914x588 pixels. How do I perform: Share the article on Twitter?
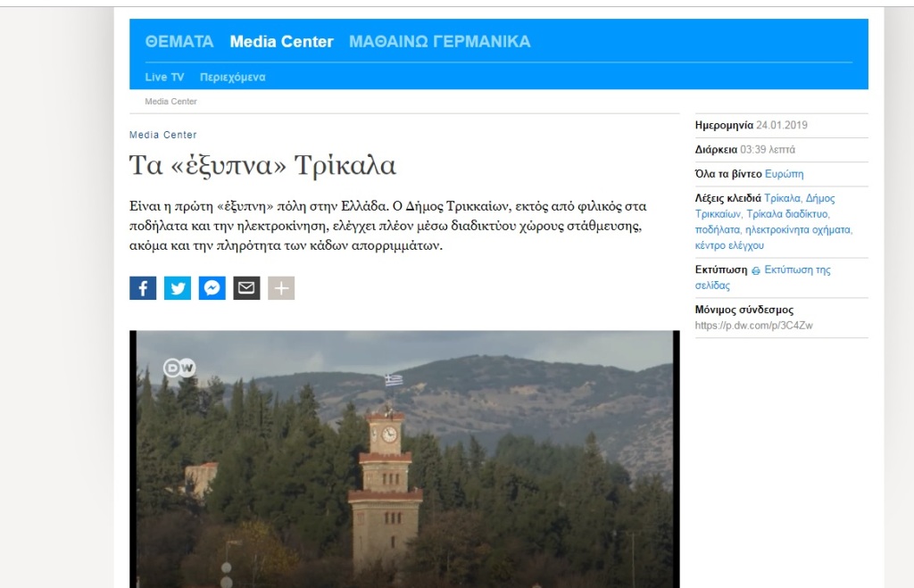click(178, 288)
